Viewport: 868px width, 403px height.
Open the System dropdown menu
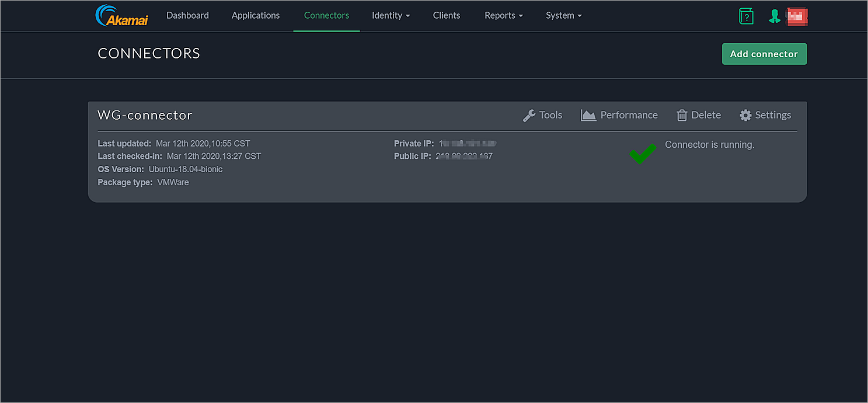point(563,16)
